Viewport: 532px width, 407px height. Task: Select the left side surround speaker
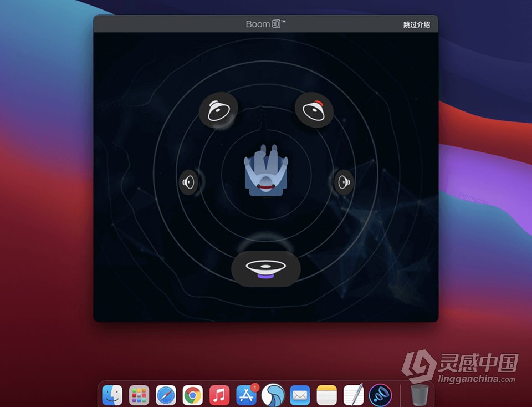coord(188,182)
